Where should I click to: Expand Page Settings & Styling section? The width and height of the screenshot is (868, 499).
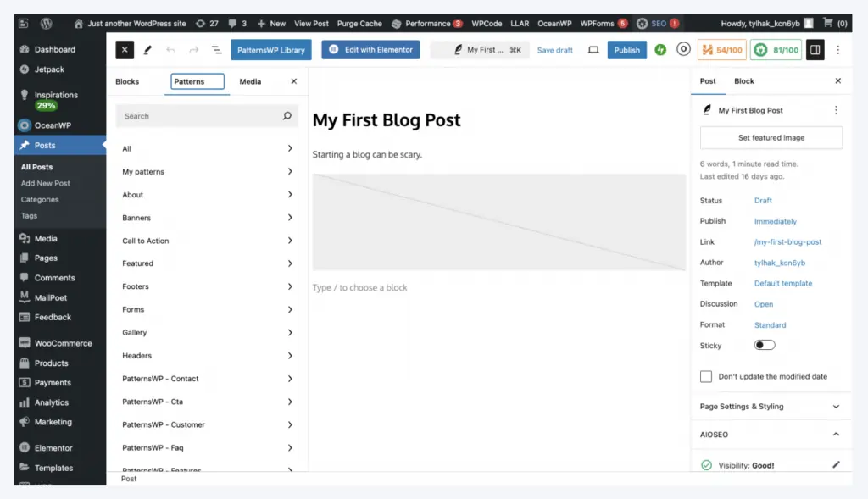(771, 406)
